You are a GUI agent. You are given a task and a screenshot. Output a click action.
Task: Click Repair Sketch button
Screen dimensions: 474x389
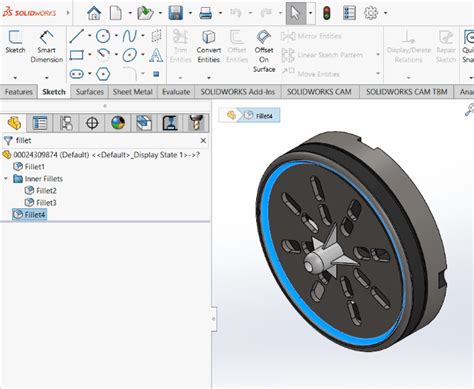click(x=446, y=46)
